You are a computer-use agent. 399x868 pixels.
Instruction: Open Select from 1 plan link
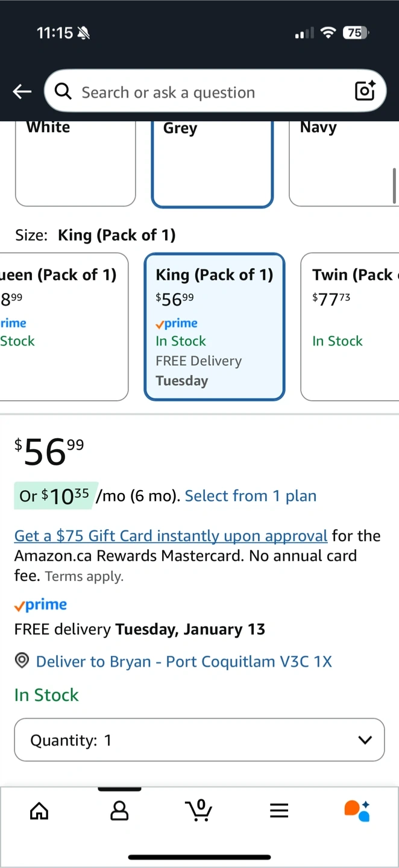click(x=250, y=496)
